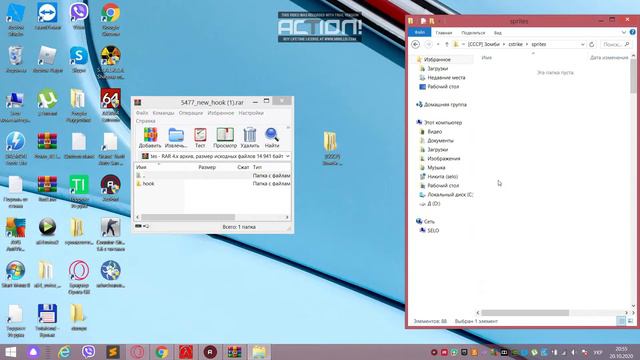This screenshot has height=360, width=640.
Task: Click the Удалить (Delete) trash icon in WinRAR
Action: (249, 138)
